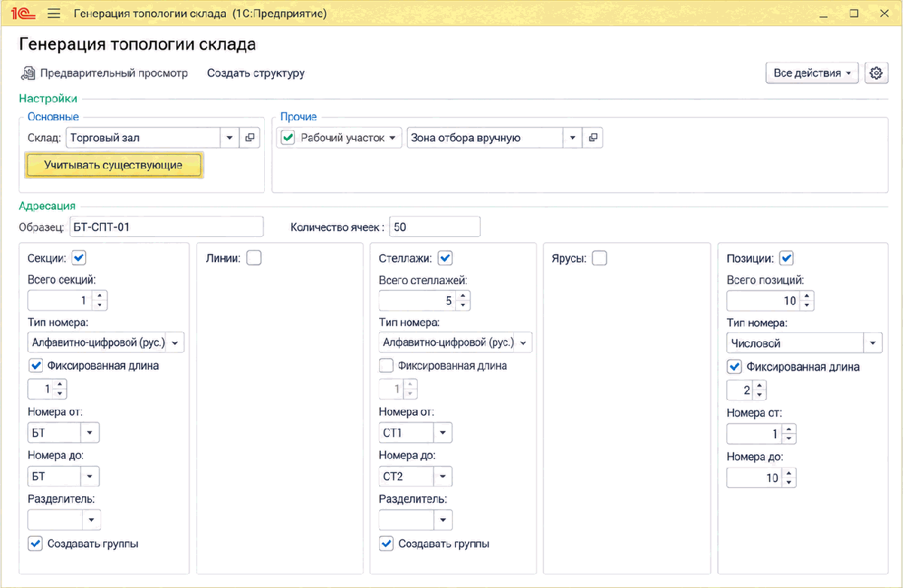
Task: Toggle Создать группы in Секции panel
Action: [35, 543]
